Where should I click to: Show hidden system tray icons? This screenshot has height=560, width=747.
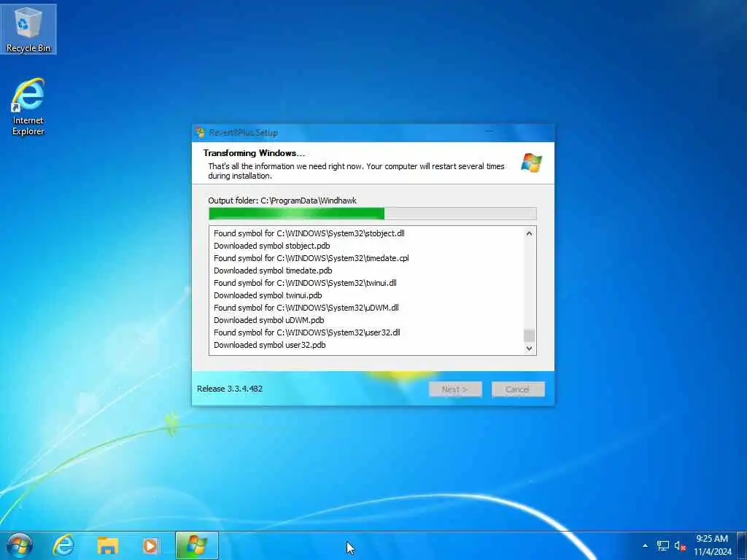[645, 545]
